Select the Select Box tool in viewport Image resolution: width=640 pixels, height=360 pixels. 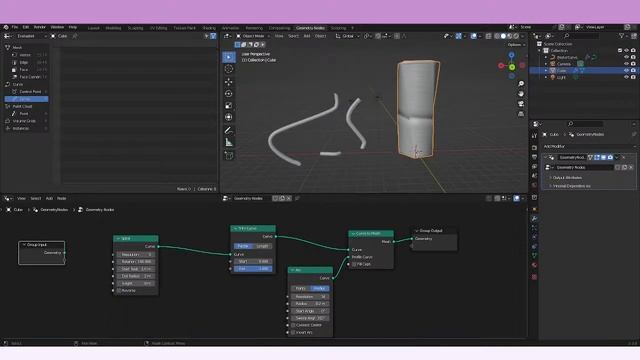click(x=229, y=57)
